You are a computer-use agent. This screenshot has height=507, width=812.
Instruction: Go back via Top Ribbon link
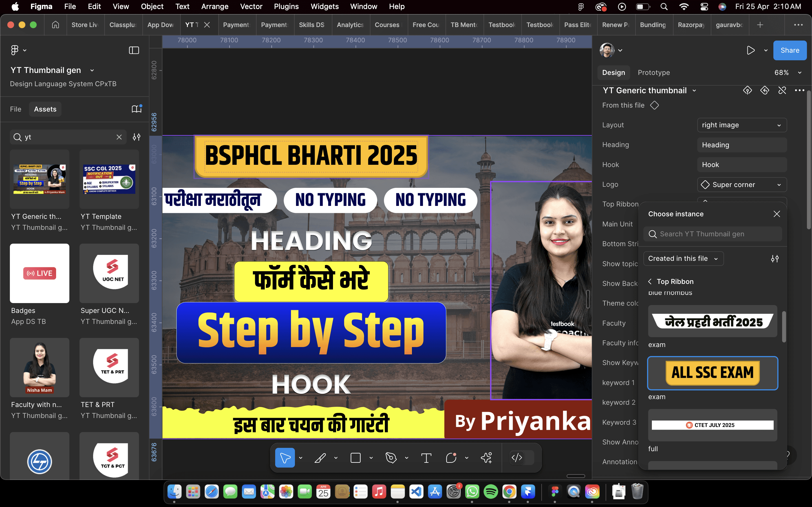point(670,282)
